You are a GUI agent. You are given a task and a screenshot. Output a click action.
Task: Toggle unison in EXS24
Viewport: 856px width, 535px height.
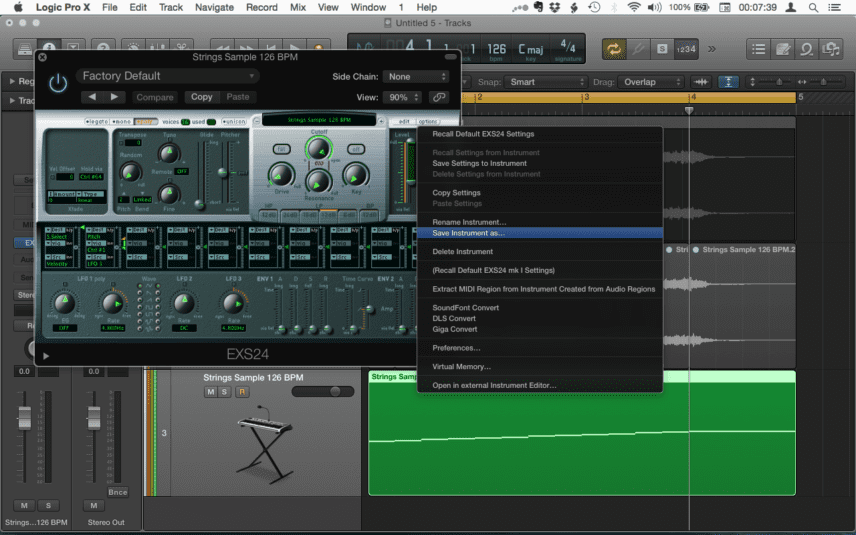234,121
